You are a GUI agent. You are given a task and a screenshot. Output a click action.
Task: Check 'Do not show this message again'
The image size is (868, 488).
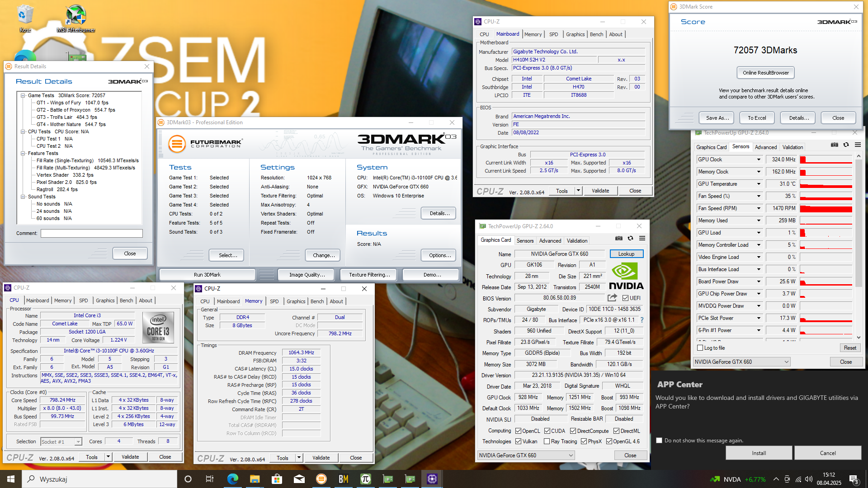pos(659,440)
